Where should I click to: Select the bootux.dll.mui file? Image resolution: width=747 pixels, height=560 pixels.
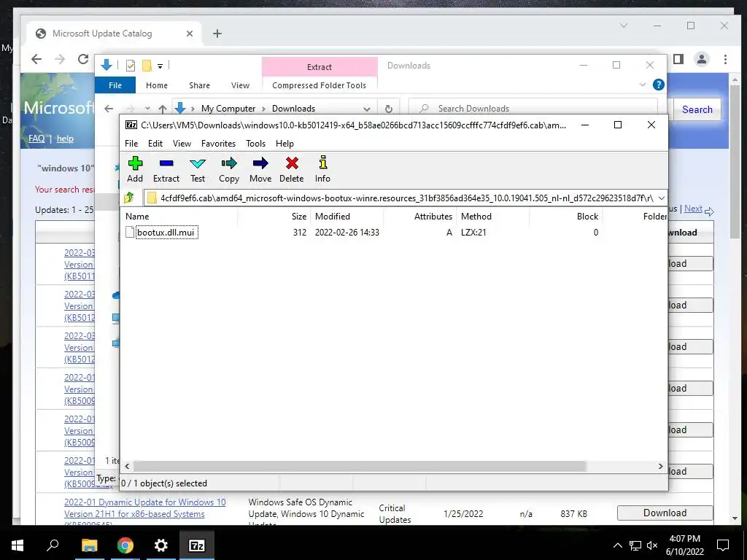point(166,233)
